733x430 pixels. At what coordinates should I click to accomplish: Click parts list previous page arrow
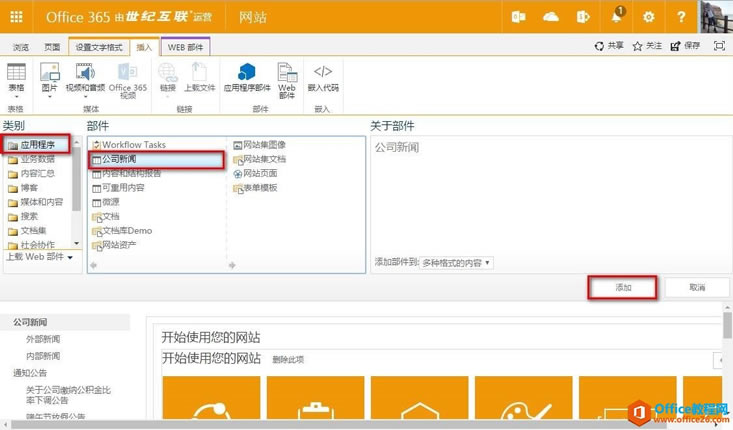pyautogui.click(x=93, y=265)
